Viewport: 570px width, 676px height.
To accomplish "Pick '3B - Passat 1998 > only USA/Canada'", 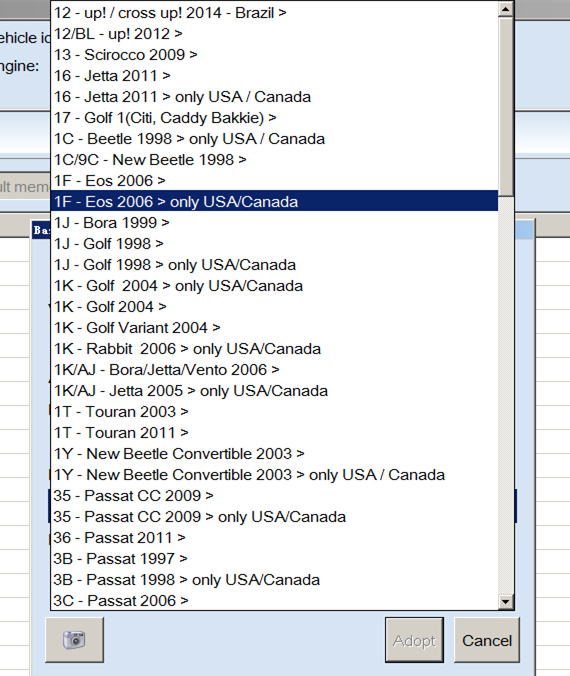I will (274, 580).
